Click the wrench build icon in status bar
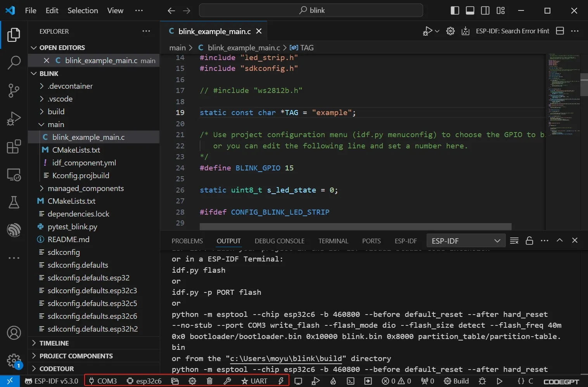The image size is (588, 387). coord(227,381)
